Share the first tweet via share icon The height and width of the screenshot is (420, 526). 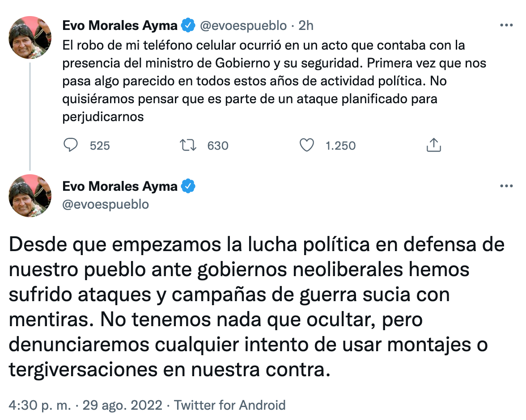[x=434, y=145]
